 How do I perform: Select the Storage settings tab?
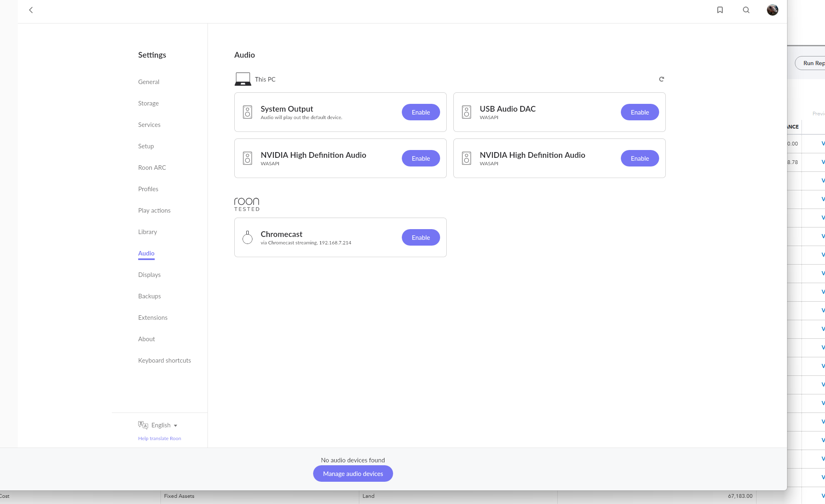pyautogui.click(x=148, y=103)
